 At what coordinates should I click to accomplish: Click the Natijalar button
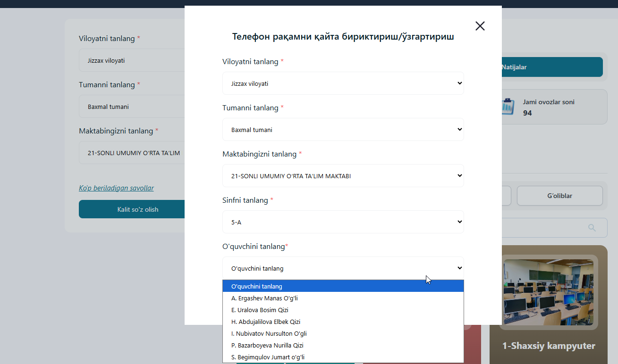point(552,67)
